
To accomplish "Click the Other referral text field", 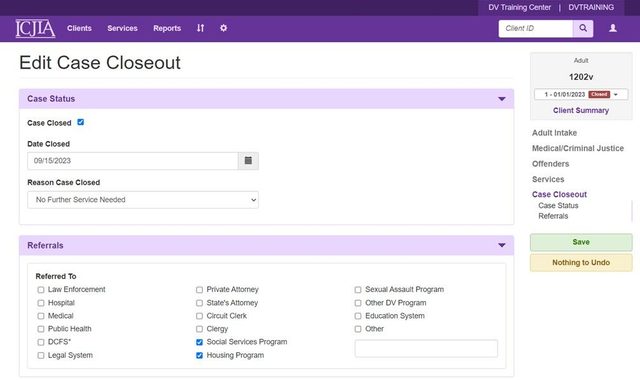I will 426,349.
